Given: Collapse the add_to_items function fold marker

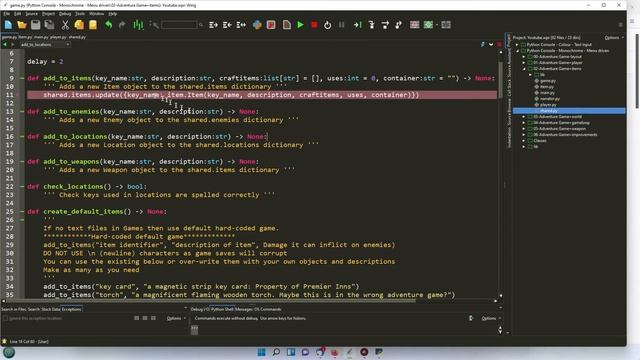Looking at the screenshot, I should 22,78.
